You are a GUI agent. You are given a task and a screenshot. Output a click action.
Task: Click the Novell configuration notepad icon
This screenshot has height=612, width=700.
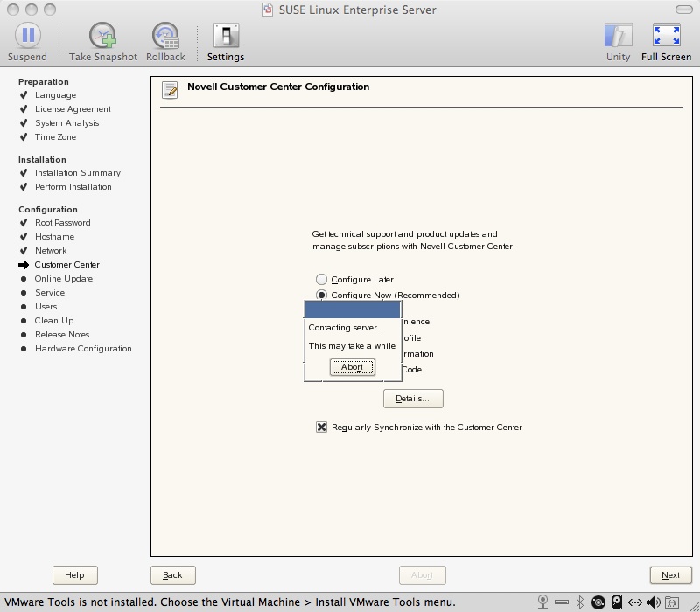point(170,90)
